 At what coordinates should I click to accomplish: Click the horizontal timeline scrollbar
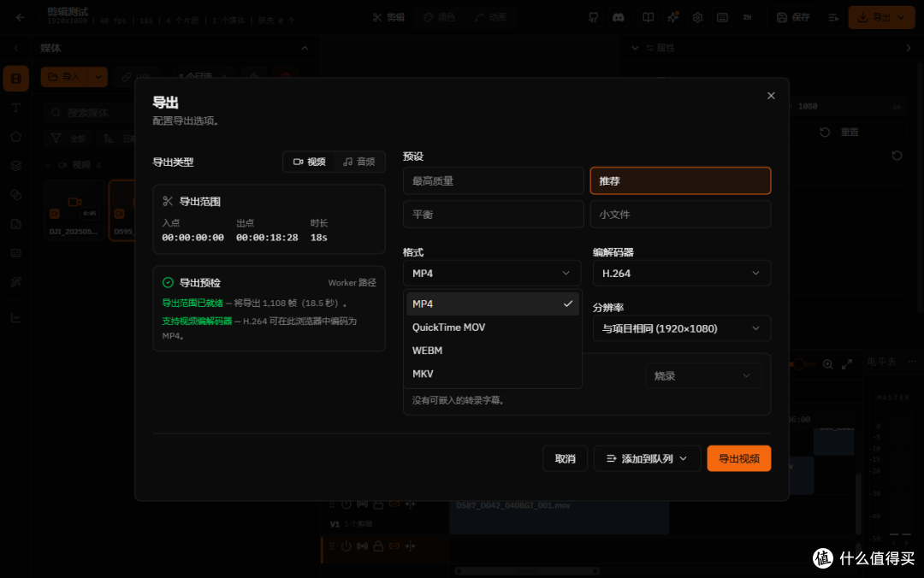(527, 571)
